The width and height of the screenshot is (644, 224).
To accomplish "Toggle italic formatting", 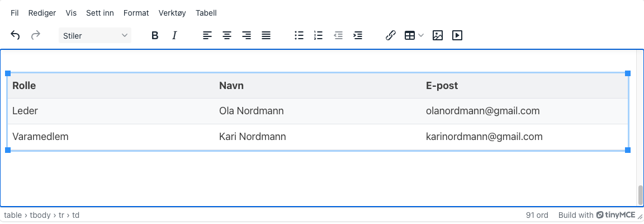I will pos(174,35).
